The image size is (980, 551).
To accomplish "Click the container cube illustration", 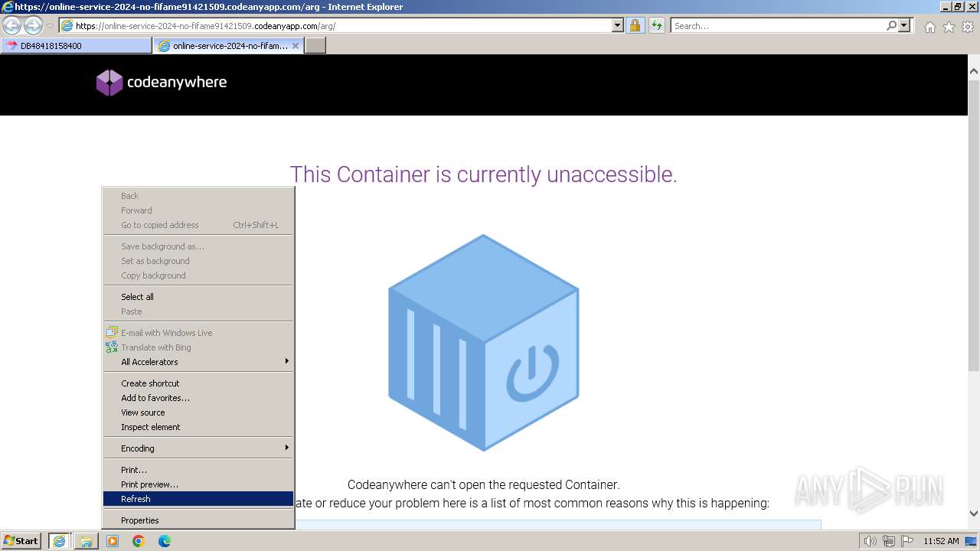I will point(483,342).
